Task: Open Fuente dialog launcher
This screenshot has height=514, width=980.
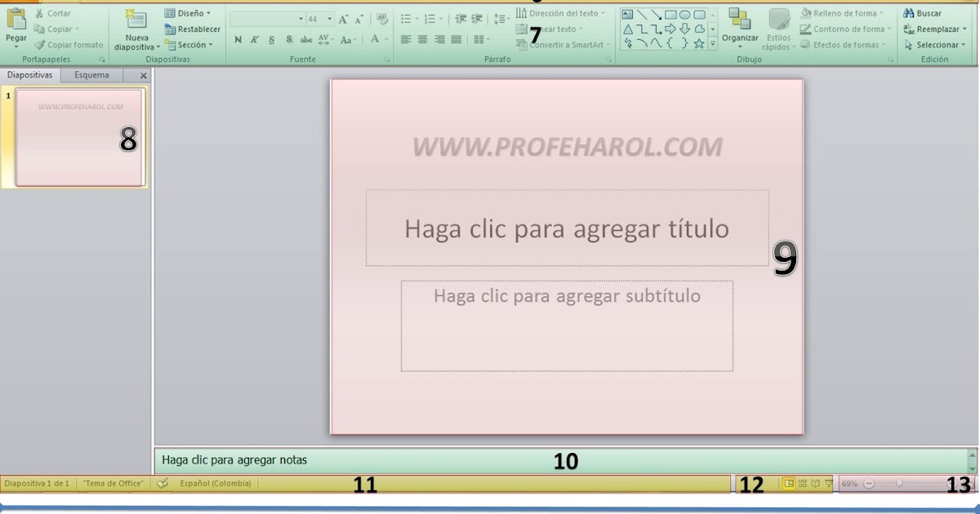Action: click(x=386, y=60)
